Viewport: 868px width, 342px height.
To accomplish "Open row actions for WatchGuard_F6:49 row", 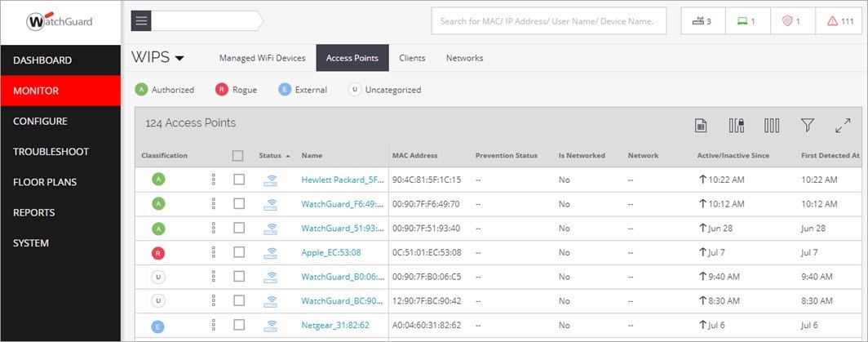I will (213, 204).
